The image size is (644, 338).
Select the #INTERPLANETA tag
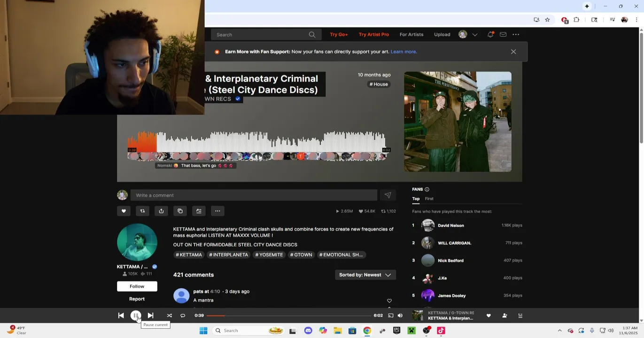tap(228, 255)
